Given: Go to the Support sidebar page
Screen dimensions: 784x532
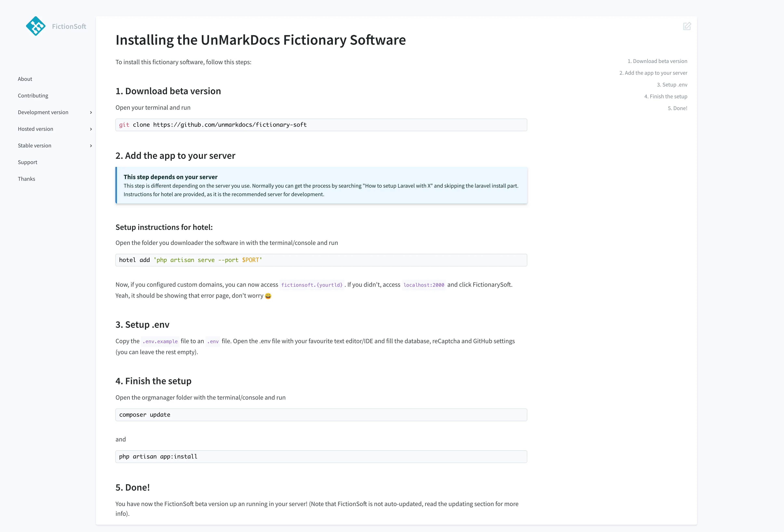Looking at the screenshot, I should click(x=28, y=162).
